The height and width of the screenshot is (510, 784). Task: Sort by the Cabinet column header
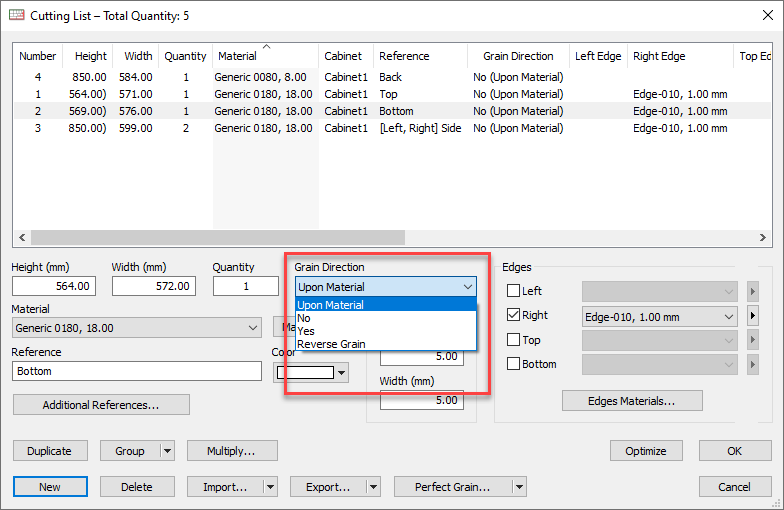[x=346, y=56]
